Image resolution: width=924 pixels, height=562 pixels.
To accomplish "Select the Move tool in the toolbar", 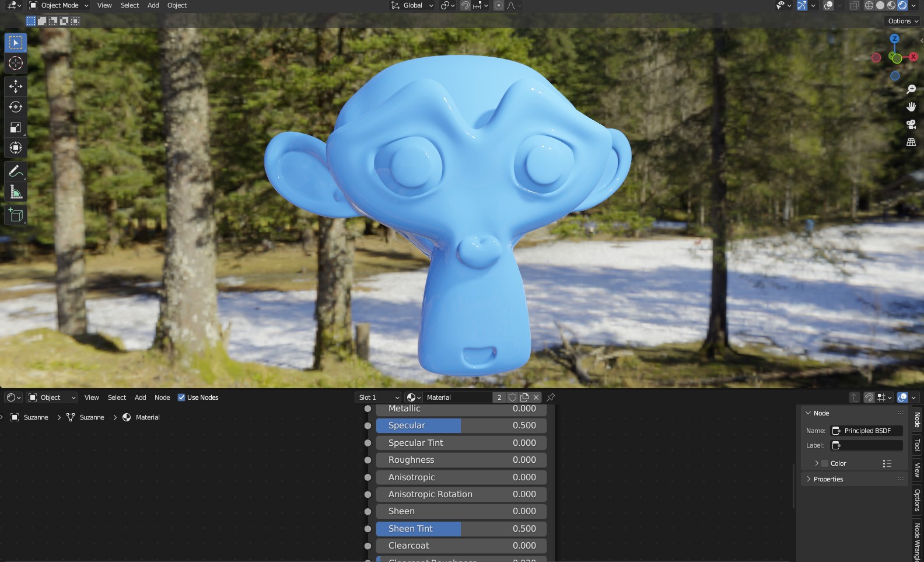I will [x=16, y=86].
